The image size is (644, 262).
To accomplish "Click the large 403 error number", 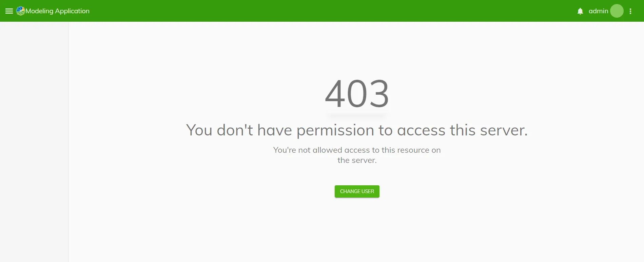I will click(x=357, y=94).
